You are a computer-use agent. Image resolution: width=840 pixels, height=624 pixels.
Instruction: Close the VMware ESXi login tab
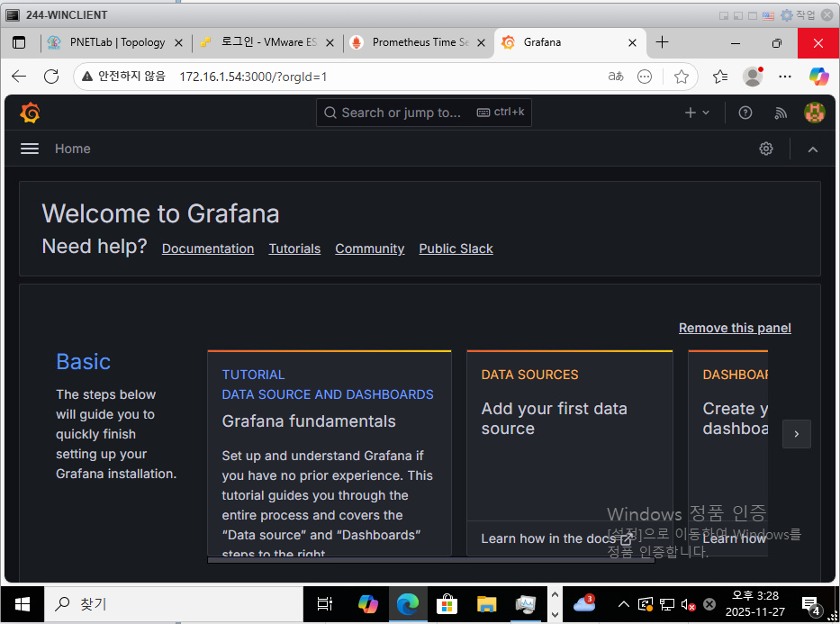tap(330, 43)
